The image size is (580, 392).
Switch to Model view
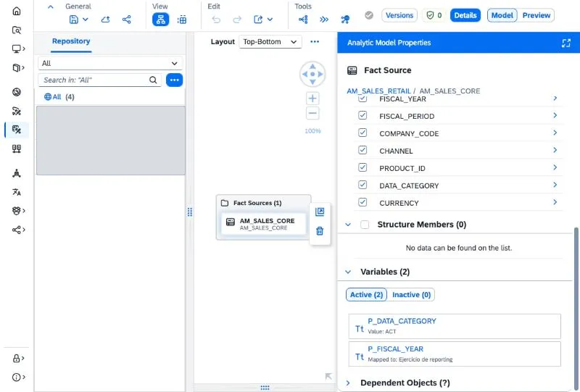502,15
